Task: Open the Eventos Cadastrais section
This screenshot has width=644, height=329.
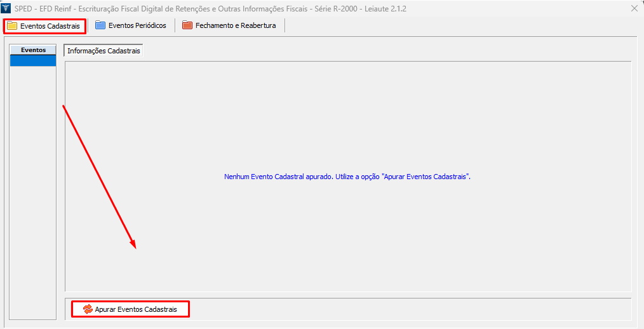Action: (50, 26)
